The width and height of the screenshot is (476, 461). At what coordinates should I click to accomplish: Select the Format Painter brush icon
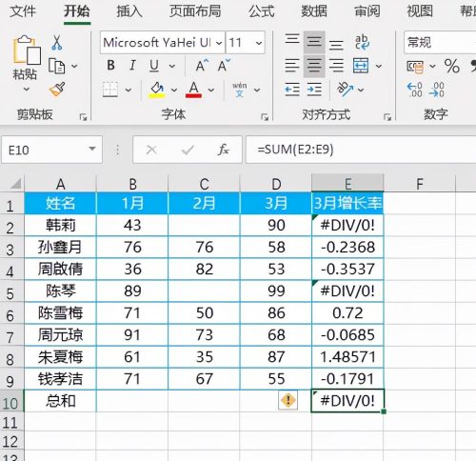pos(57,90)
